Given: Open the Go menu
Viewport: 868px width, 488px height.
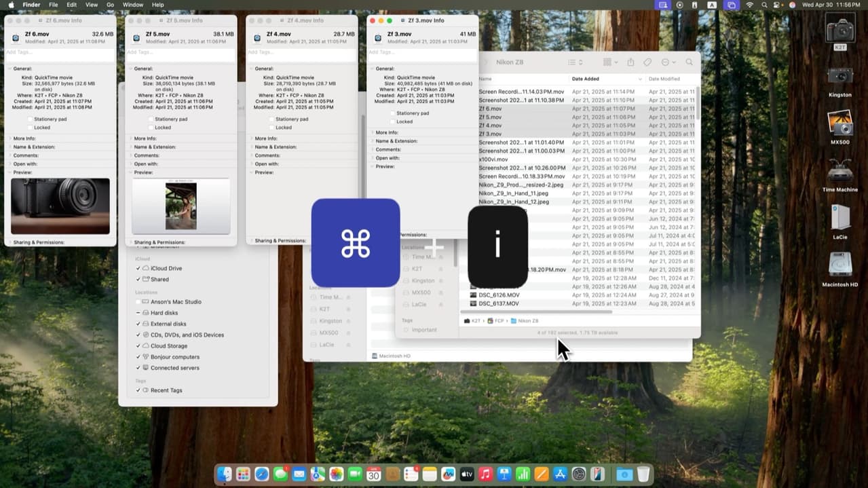Looking at the screenshot, I should point(110,5).
